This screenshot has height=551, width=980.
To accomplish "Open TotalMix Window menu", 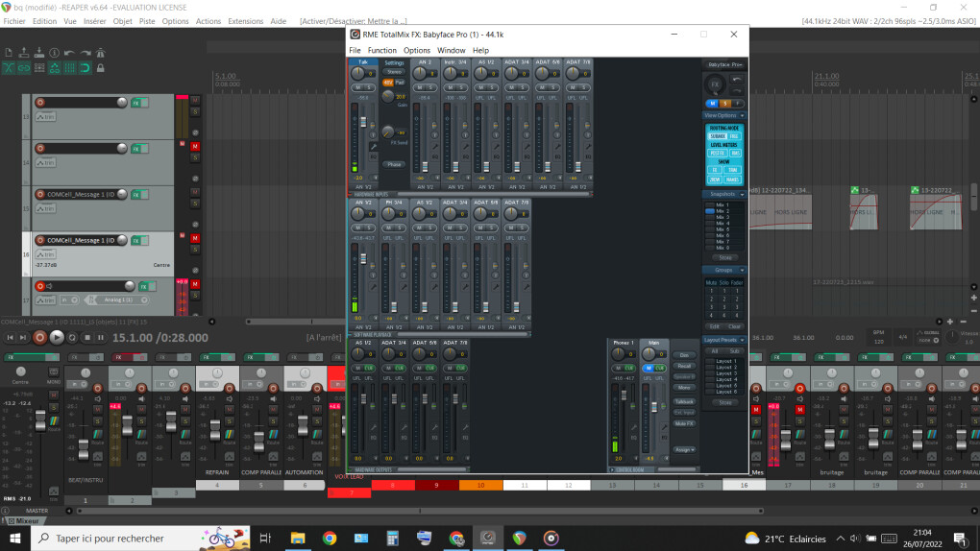I will click(452, 50).
